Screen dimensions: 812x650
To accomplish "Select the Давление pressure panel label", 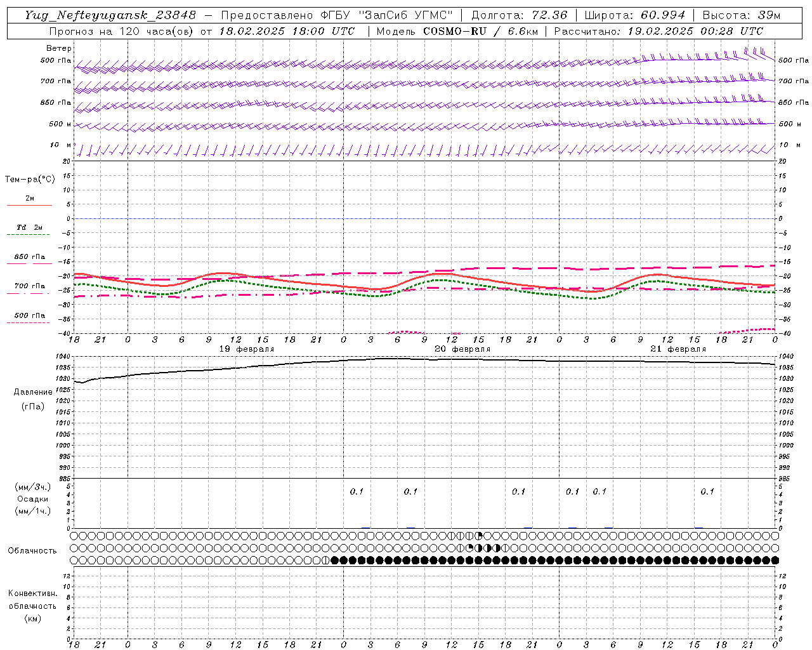I will [33, 392].
